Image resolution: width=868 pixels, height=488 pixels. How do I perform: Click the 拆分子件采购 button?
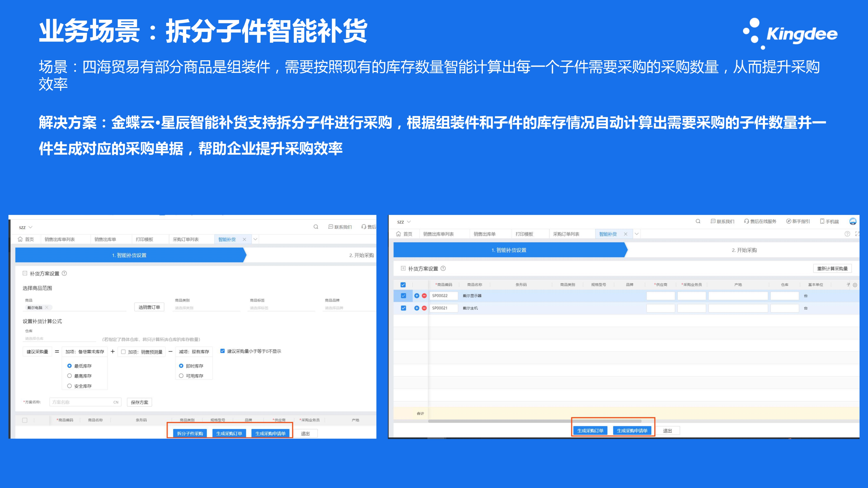[x=190, y=434]
